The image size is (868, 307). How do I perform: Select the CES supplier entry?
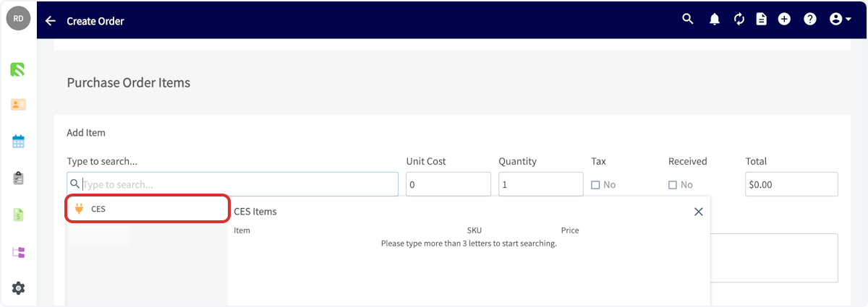[x=148, y=209]
